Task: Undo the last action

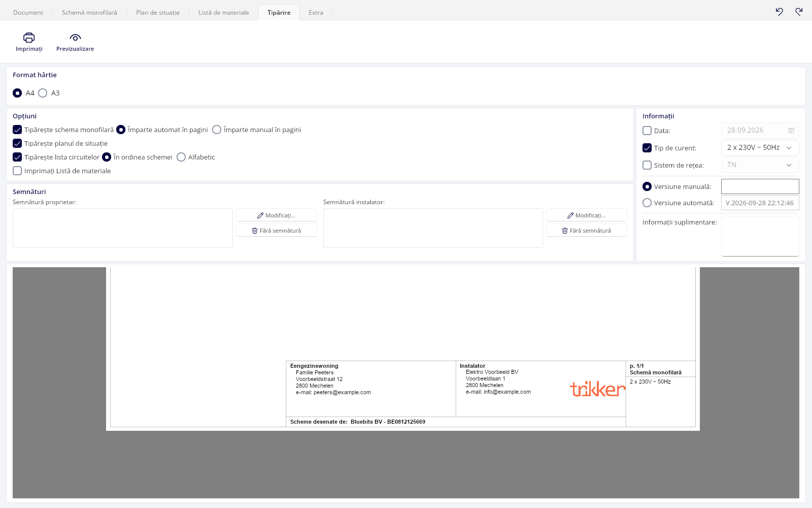Action: (780, 12)
